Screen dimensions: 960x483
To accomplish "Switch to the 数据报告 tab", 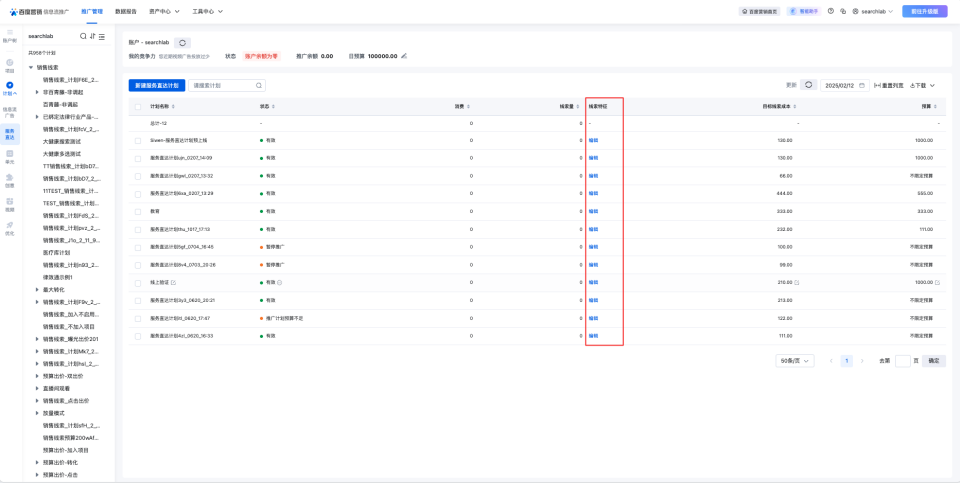I will (125, 11).
